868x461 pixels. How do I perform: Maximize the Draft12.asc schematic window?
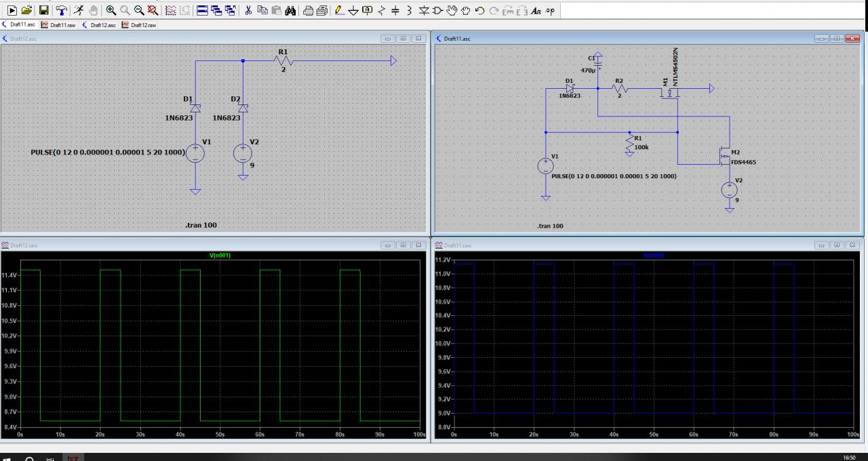point(403,39)
